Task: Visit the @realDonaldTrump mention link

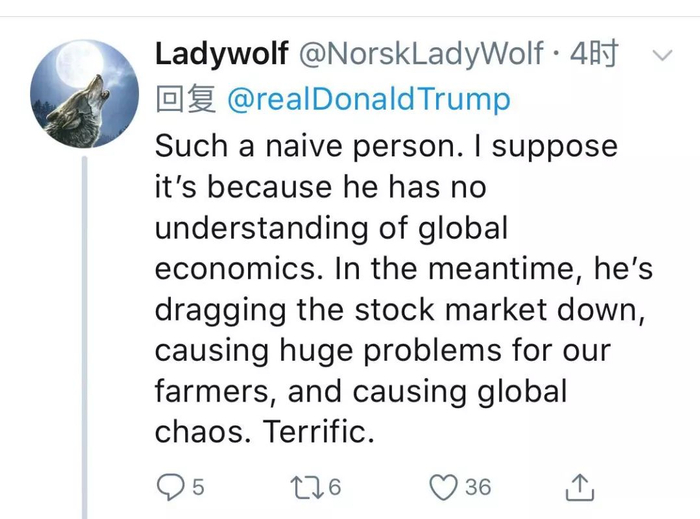Action: (x=369, y=99)
